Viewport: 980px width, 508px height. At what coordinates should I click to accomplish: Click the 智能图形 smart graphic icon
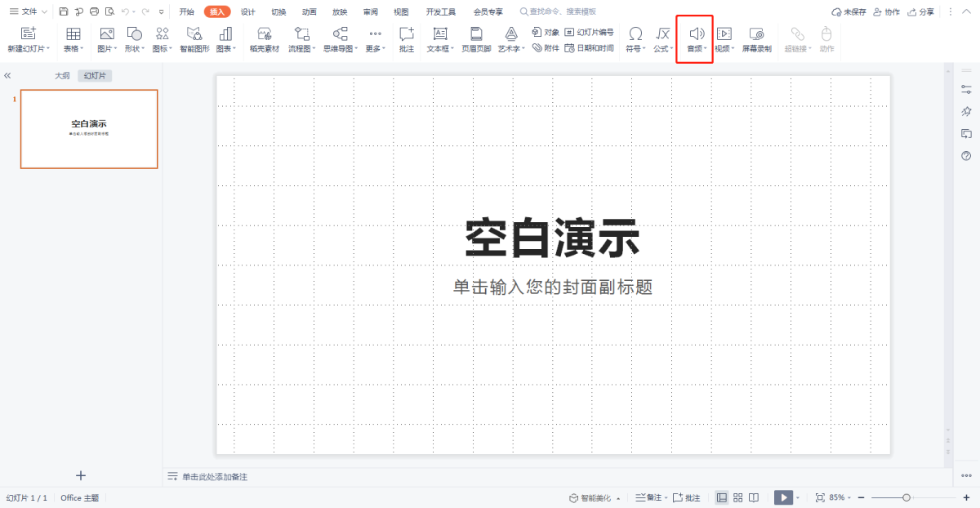pyautogui.click(x=194, y=33)
